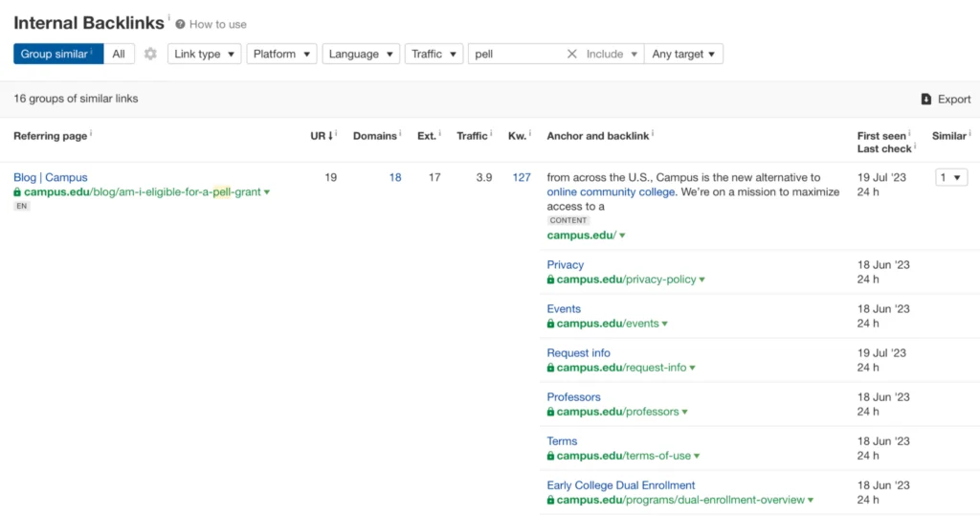Open the Privacy anchor link

tap(565, 265)
